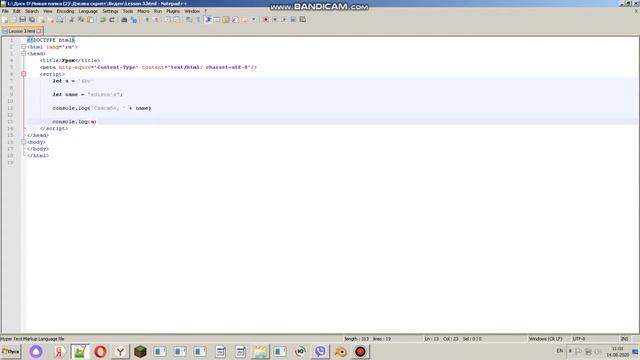Open the Edit menu
This screenshot has width=640, height=360.
(16, 11)
